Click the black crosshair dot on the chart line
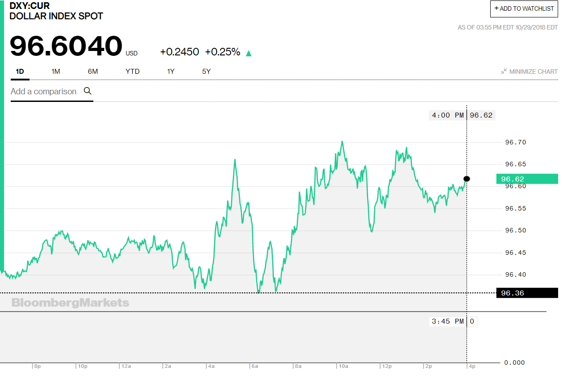Image resolution: width=576 pixels, height=392 pixels. tap(467, 179)
